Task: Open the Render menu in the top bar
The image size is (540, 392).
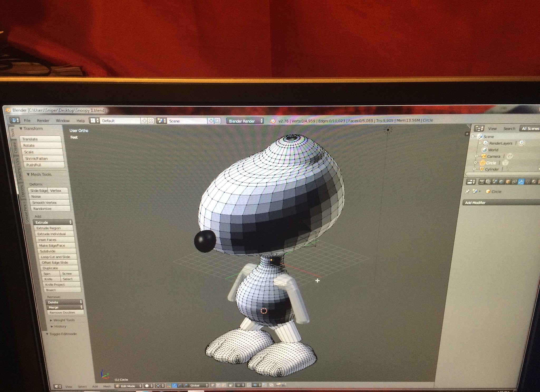Action: pyautogui.click(x=43, y=120)
